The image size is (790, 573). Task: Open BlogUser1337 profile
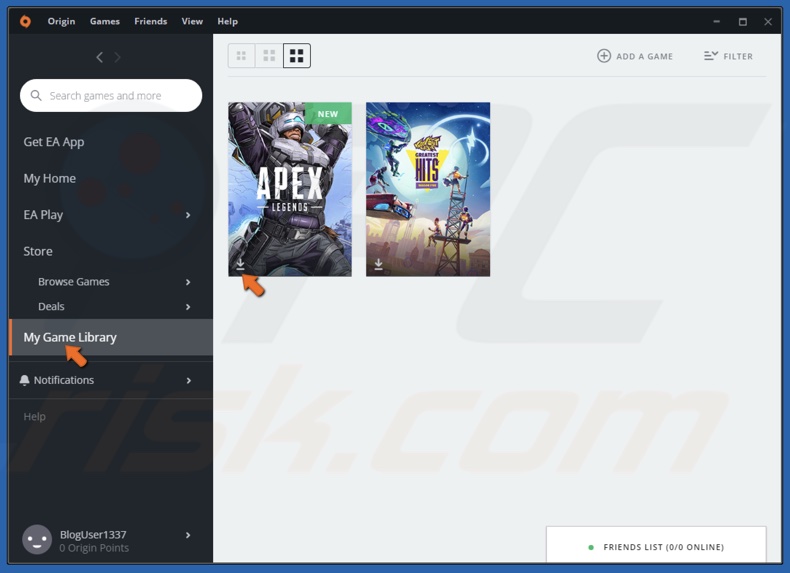[x=93, y=535]
